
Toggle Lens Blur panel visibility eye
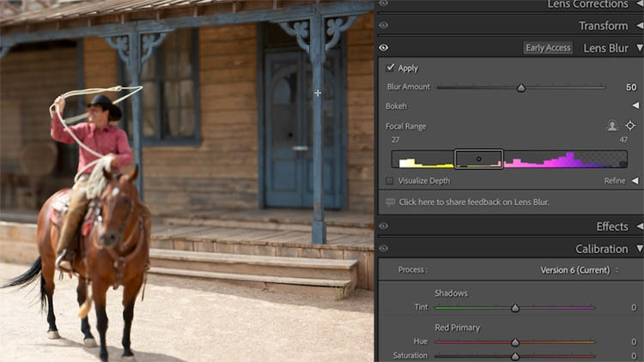click(x=384, y=48)
